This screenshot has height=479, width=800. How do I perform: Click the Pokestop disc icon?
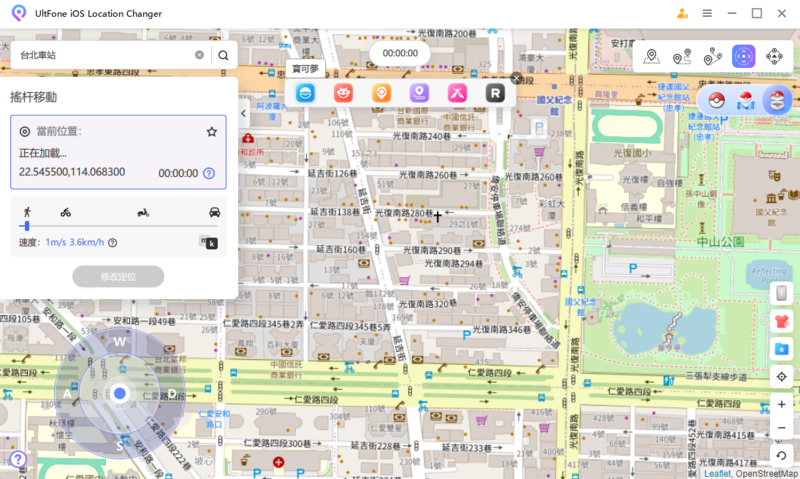click(x=777, y=100)
